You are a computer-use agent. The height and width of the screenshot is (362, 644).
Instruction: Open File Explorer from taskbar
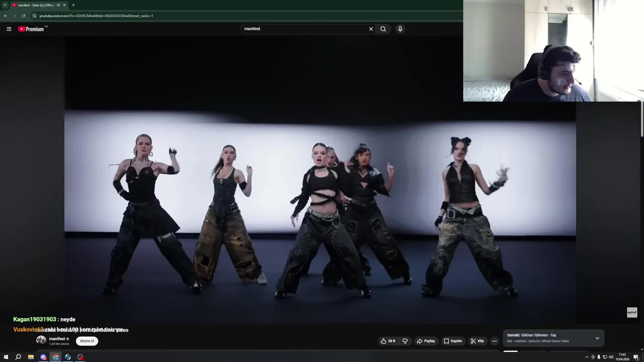tap(31, 357)
